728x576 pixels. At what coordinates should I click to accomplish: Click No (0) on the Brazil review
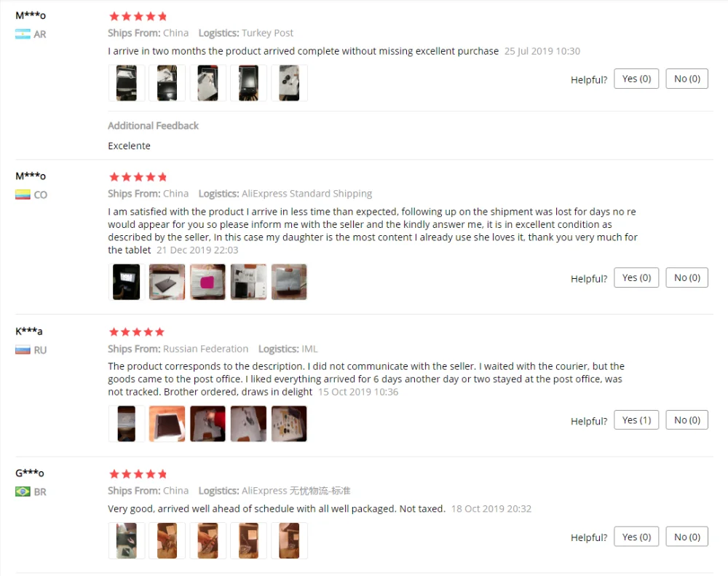[x=687, y=537]
